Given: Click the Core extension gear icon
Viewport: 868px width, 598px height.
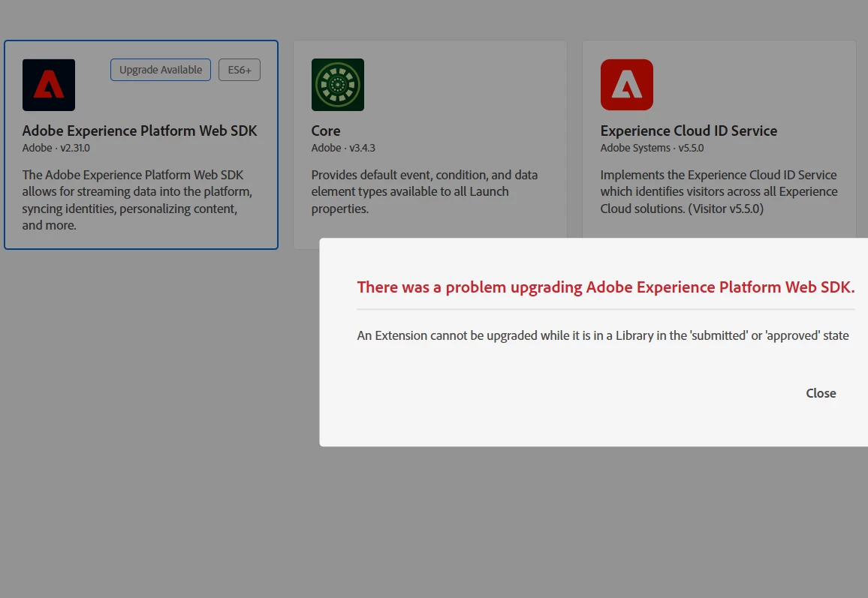Looking at the screenshot, I should point(338,85).
